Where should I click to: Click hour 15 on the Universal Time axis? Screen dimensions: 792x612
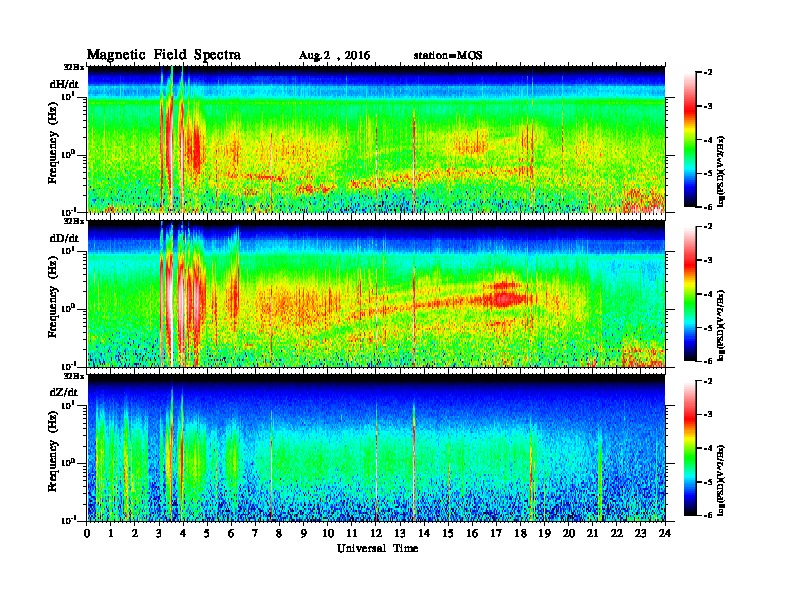tap(448, 534)
